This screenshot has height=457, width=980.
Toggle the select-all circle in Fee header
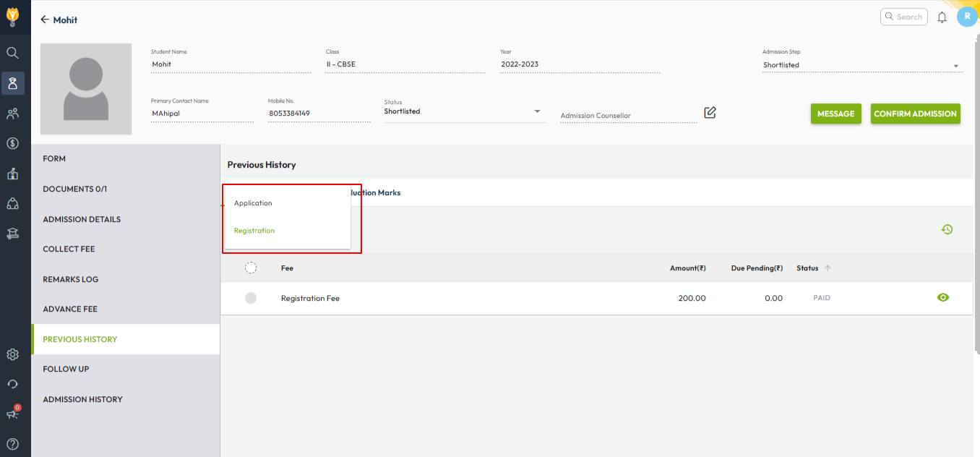coord(251,268)
